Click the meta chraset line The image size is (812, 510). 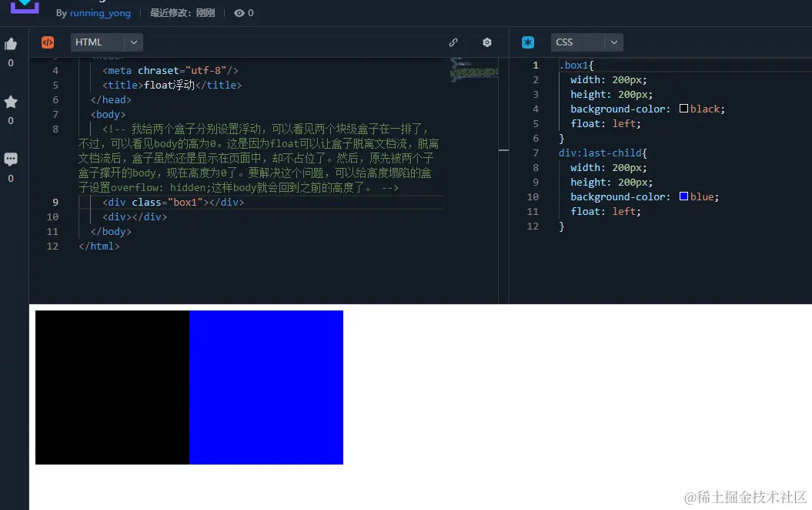[170, 70]
